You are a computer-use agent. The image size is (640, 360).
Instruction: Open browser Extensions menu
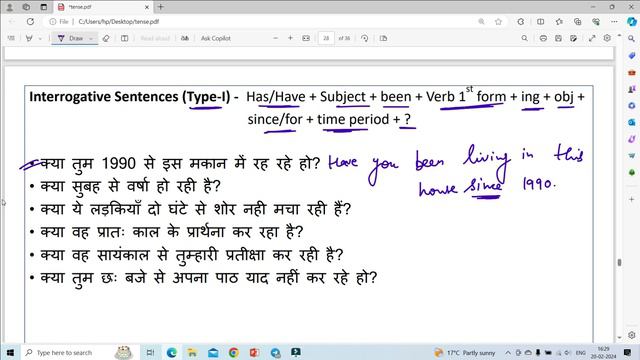tap(520, 22)
